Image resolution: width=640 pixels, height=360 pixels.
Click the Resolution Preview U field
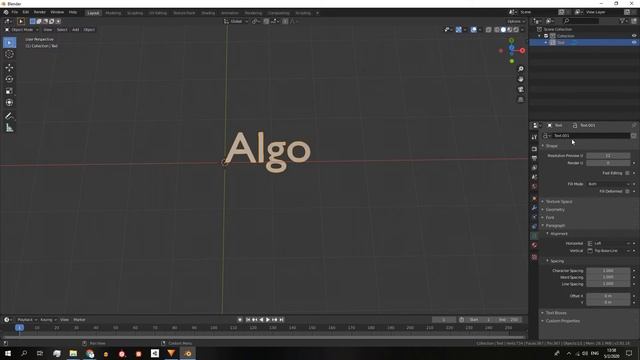(x=608, y=156)
